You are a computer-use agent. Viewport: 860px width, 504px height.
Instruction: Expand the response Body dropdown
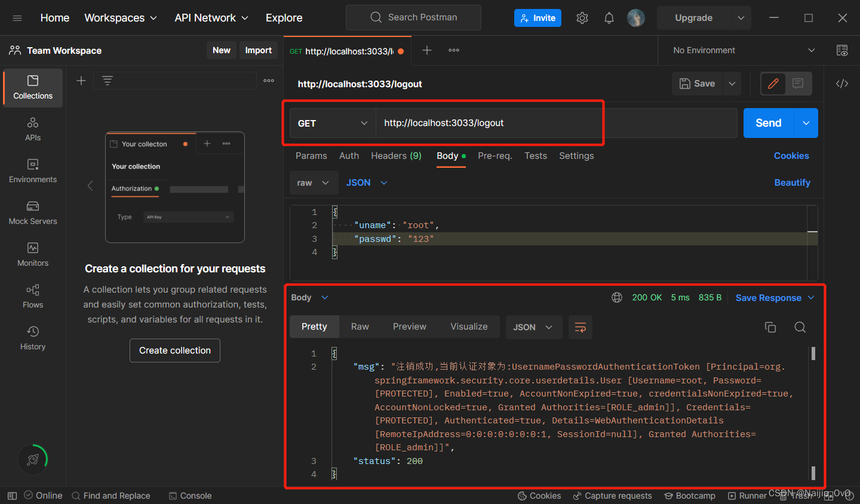310,297
